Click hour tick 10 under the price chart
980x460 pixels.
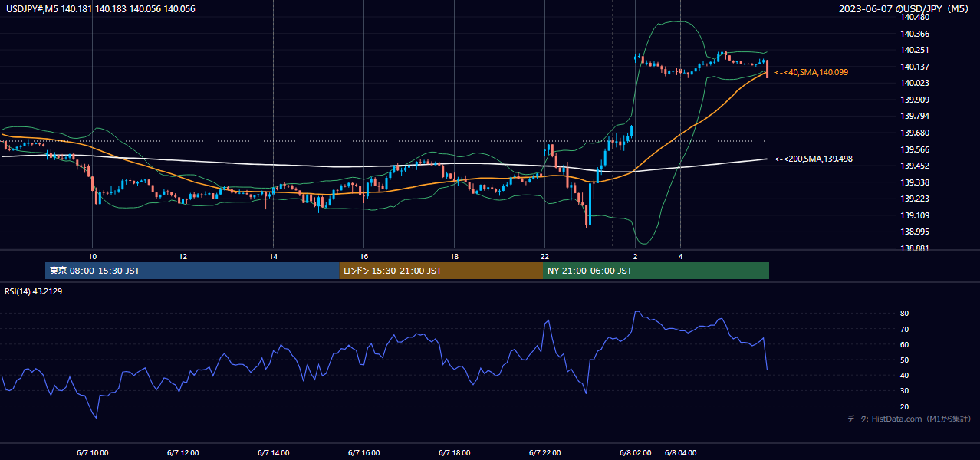click(x=92, y=256)
